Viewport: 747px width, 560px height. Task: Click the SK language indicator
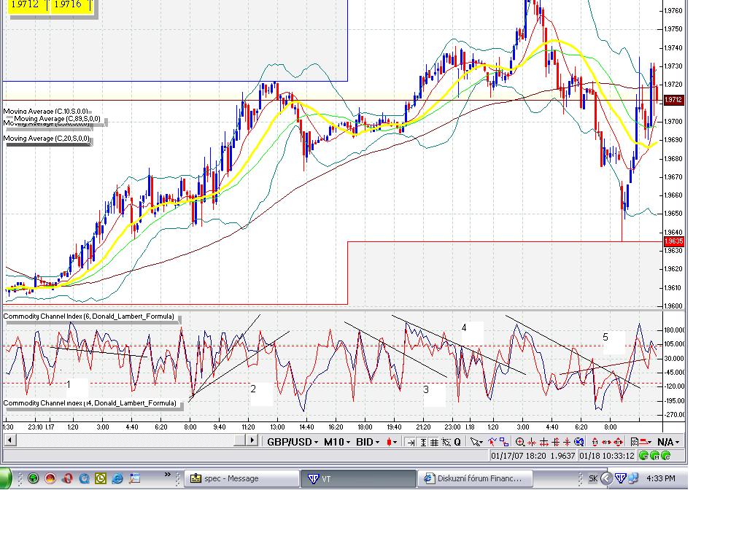pos(592,478)
